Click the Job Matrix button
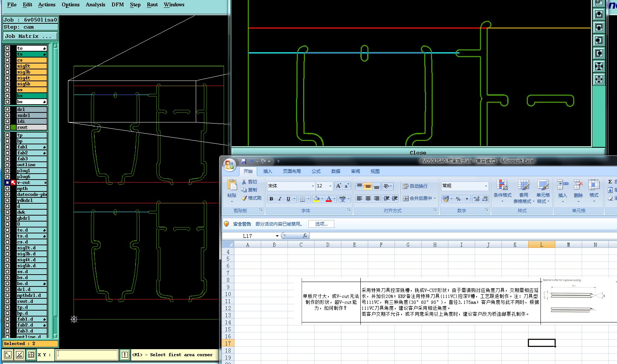Viewport: 617px width, 364px height. pos(30,36)
